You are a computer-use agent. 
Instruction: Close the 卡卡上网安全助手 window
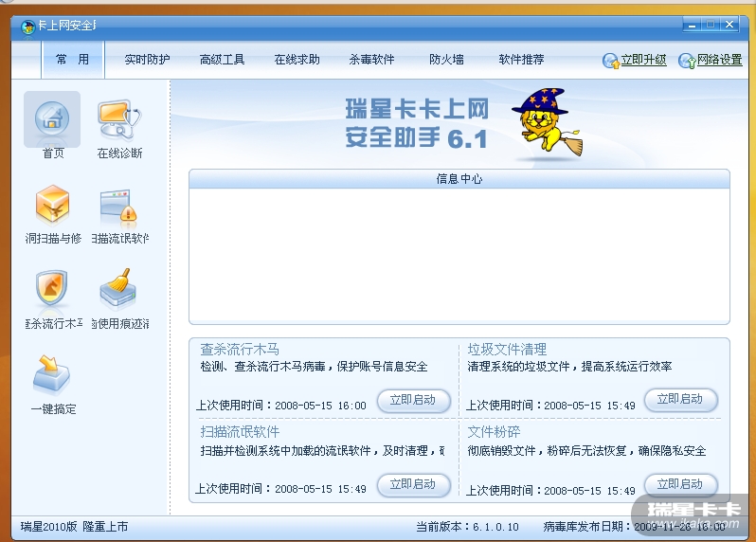729,25
